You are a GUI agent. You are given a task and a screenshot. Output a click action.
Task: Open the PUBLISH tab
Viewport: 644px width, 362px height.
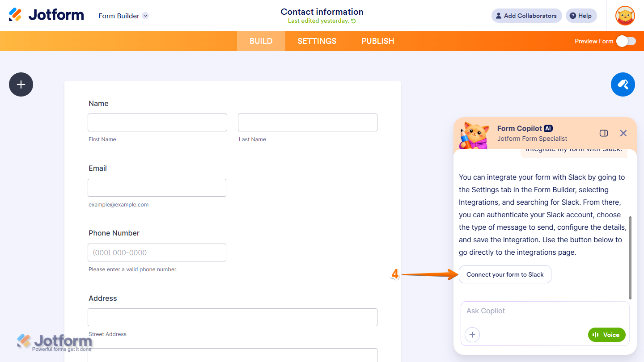click(377, 41)
